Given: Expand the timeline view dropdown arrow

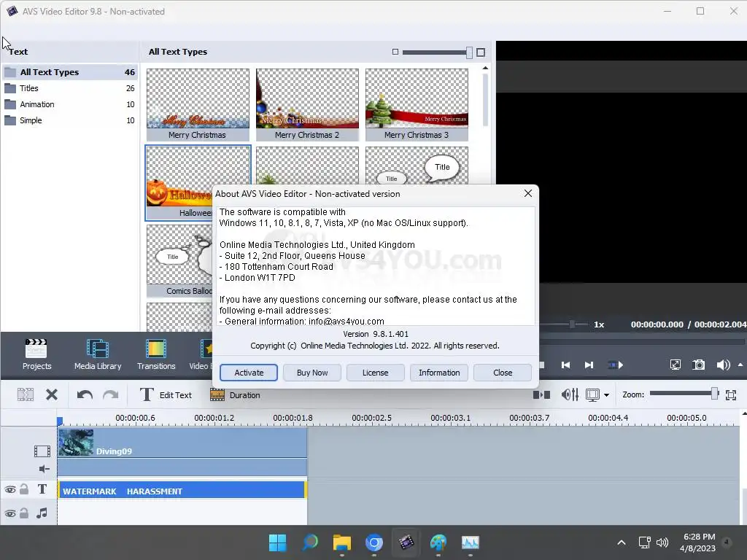Looking at the screenshot, I should (x=606, y=394).
